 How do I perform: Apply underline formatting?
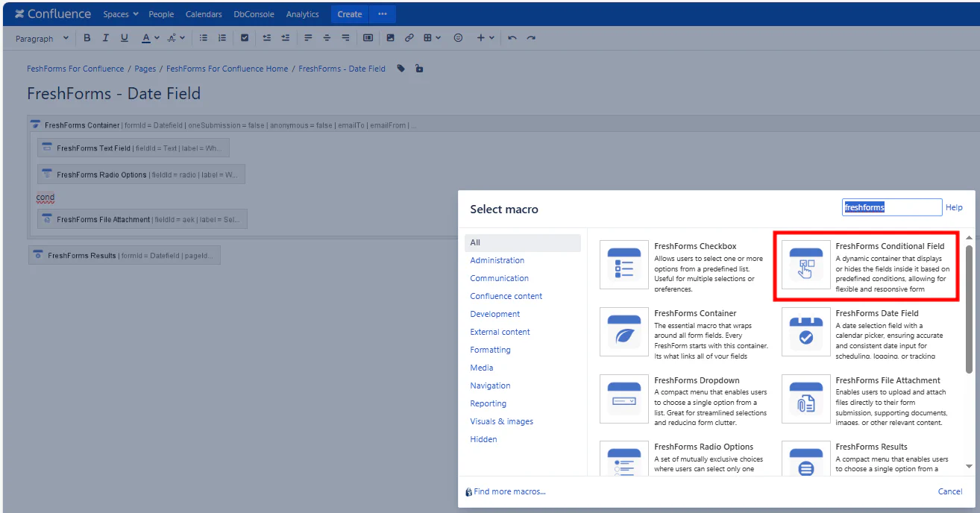click(x=124, y=37)
